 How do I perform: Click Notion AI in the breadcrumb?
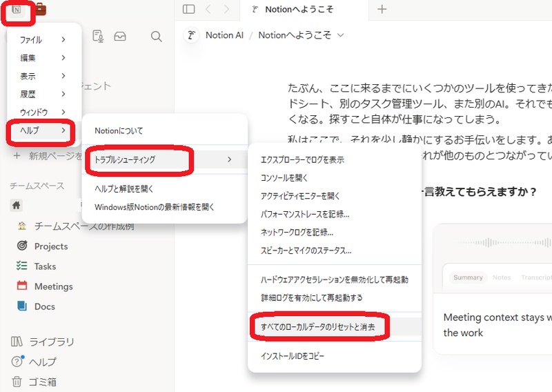[225, 35]
